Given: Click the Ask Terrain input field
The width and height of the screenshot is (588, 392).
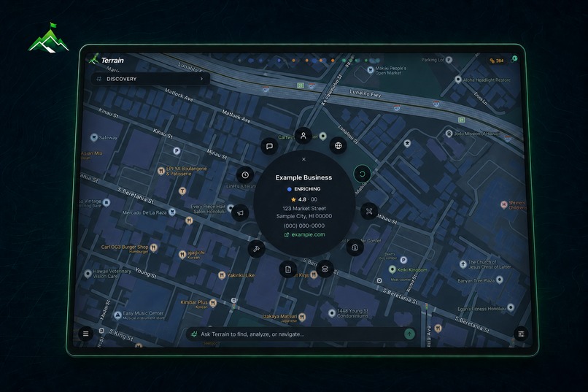Looking at the screenshot, I should click(x=302, y=334).
